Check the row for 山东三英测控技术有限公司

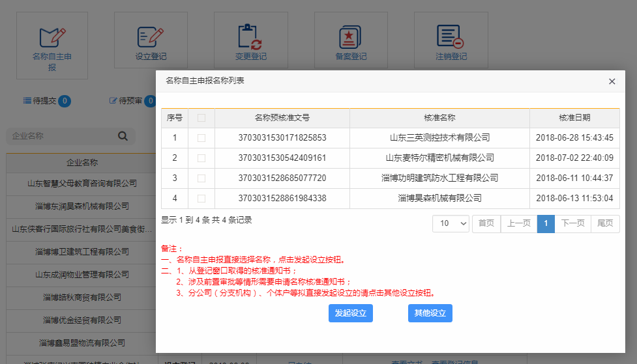tap(201, 138)
